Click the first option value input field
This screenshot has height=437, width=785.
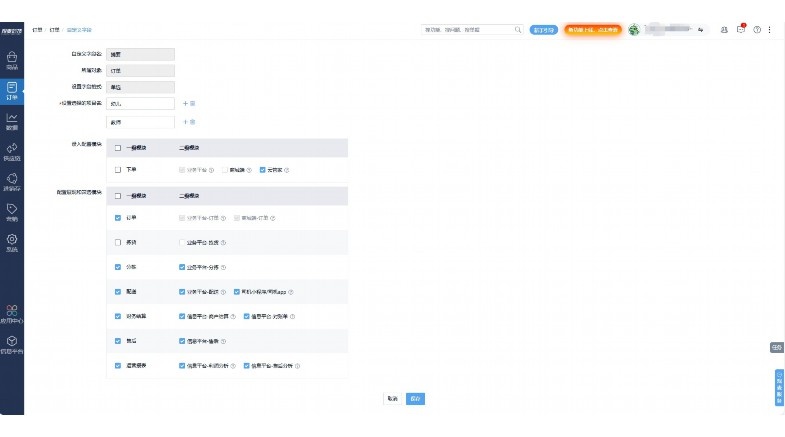pyautogui.click(x=140, y=104)
